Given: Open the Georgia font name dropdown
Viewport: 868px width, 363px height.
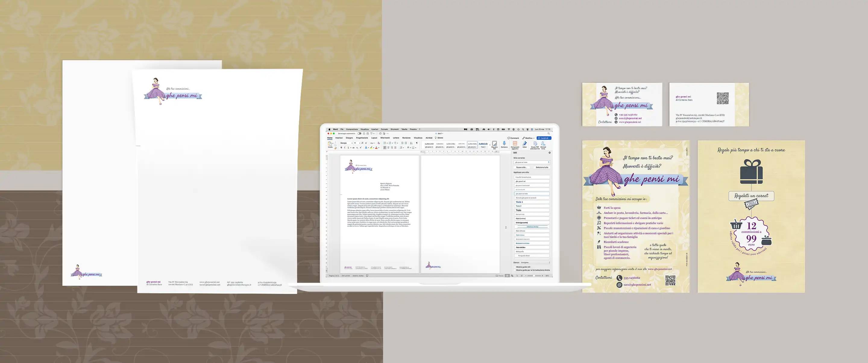Looking at the screenshot, I should pos(346,143).
